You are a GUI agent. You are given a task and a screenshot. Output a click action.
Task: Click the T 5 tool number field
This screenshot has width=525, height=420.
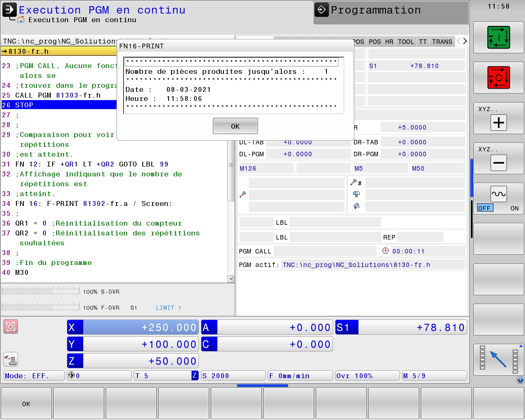pyautogui.click(x=166, y=376)
